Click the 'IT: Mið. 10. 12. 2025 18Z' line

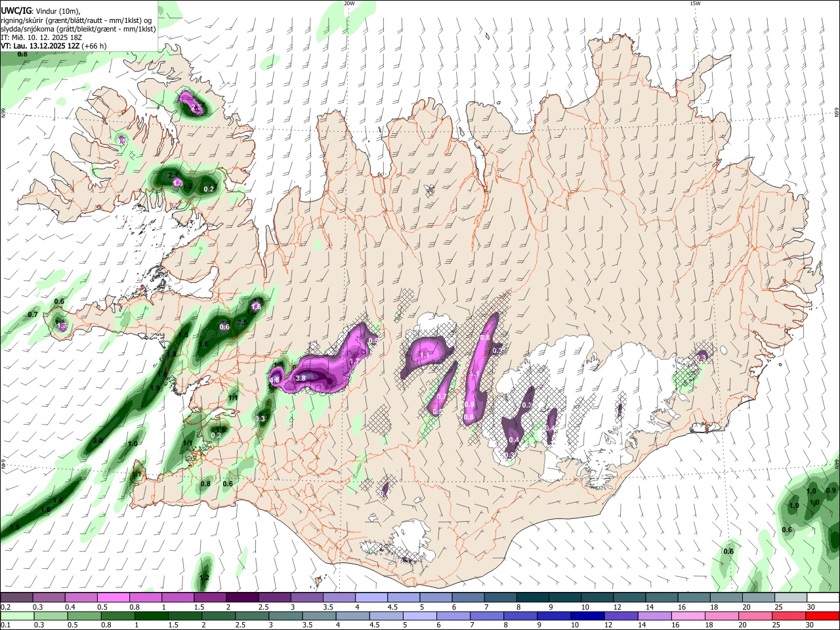click(x=41, y=37)
